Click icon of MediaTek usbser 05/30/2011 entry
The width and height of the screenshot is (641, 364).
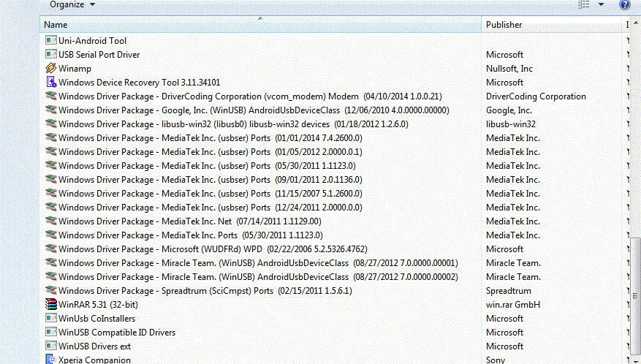point(50,165)
